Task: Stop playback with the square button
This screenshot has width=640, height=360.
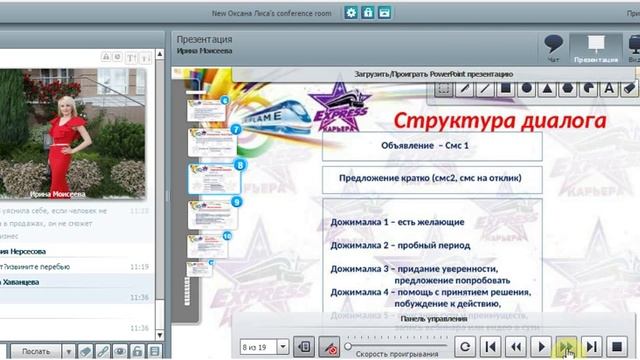Action: [x=617, y=347]
